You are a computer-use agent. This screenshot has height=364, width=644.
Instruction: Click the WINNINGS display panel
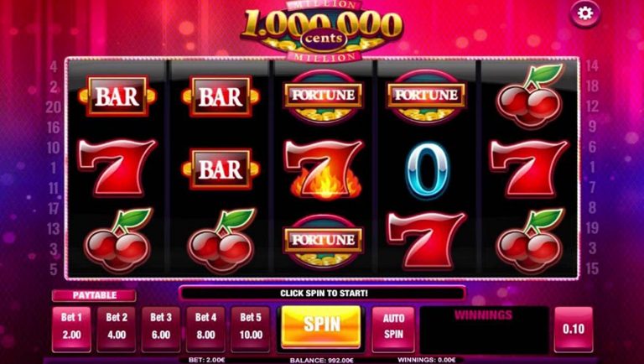484,330
